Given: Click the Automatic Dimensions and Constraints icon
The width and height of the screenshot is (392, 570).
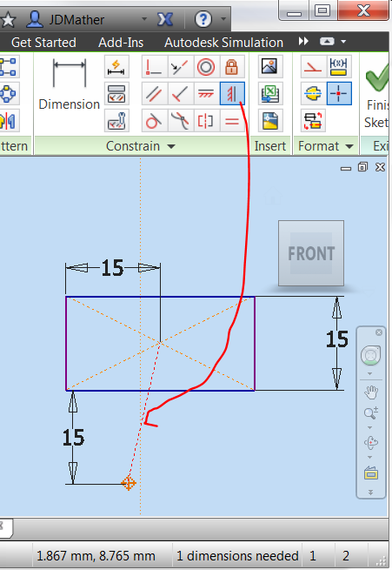Looking at the screenshot, I should [116, 67].
